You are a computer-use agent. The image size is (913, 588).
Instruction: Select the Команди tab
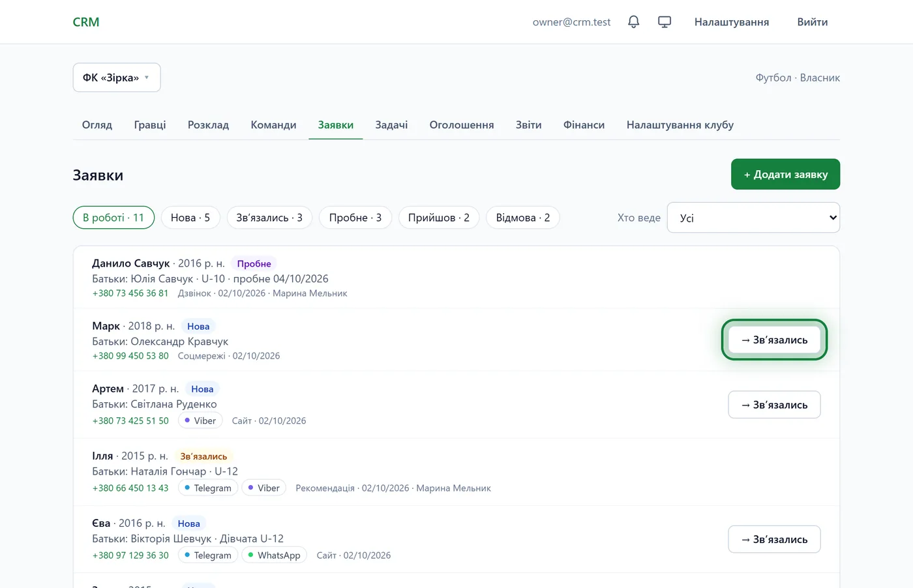click(x=273, y=125)
